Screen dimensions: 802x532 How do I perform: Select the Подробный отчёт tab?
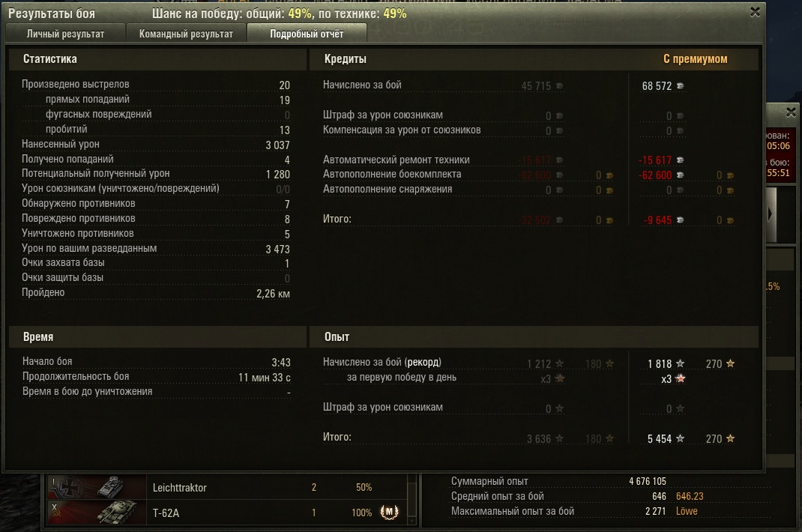point(307,34)
